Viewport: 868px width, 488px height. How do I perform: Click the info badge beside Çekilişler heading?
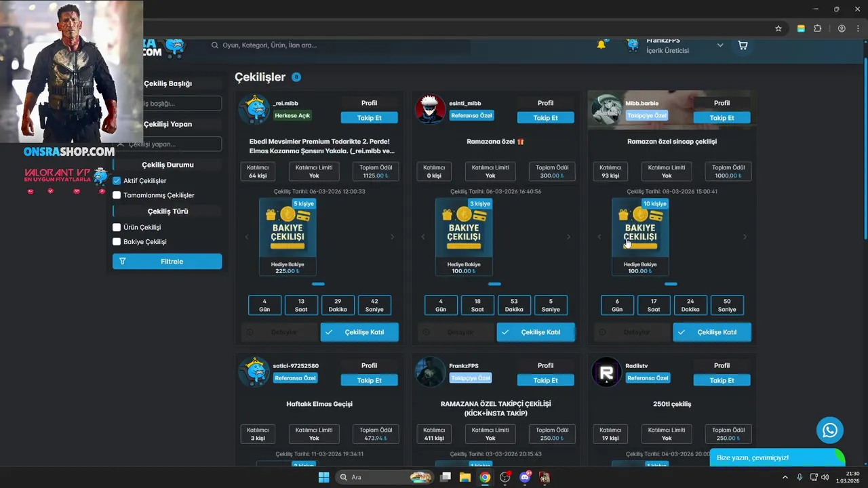pos(296,77)
